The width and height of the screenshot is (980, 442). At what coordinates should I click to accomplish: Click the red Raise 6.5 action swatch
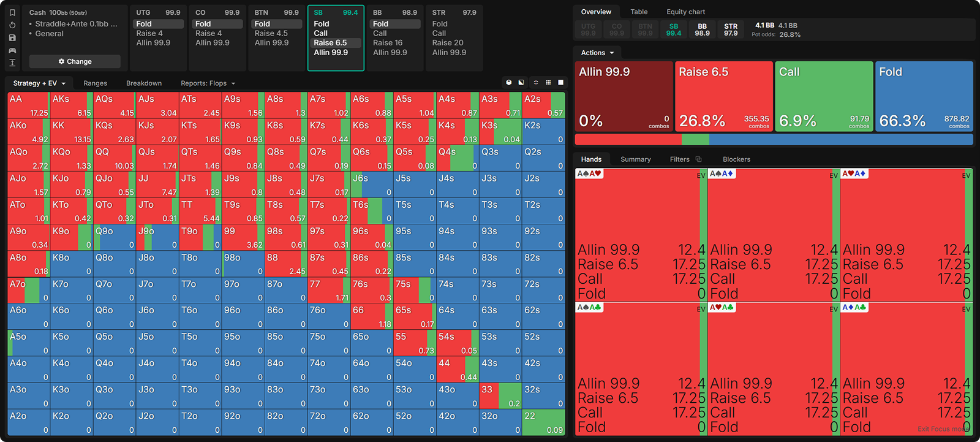click(x=723, y=96)
